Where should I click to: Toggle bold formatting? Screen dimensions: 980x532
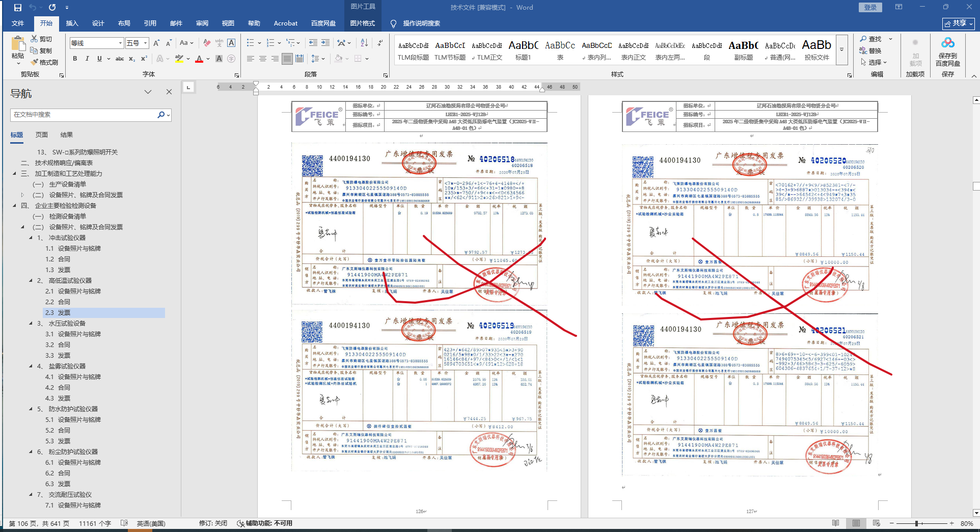pyautogui.click(x=75, y=59)
